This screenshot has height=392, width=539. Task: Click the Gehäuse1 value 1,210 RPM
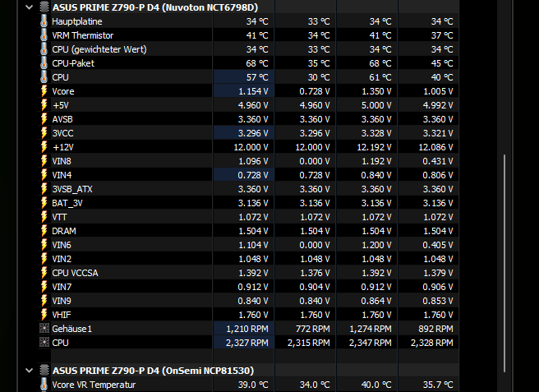click(x=247, y=329)
